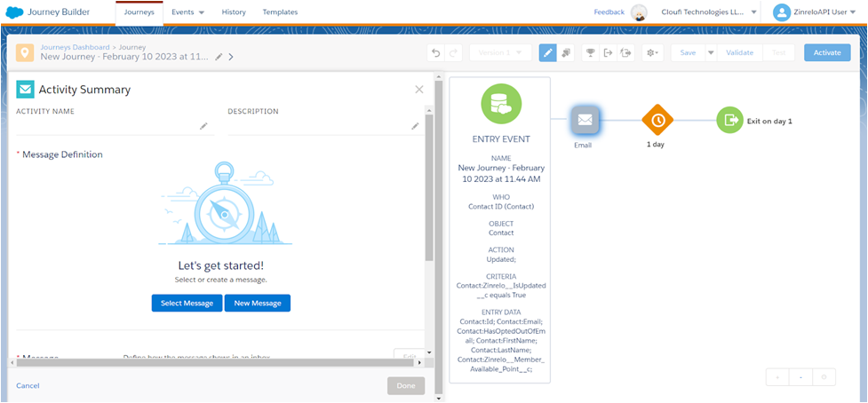The image size is (868, 403).
Task: Open the Version 1 dropdown
Action: (x=500, y=53)
